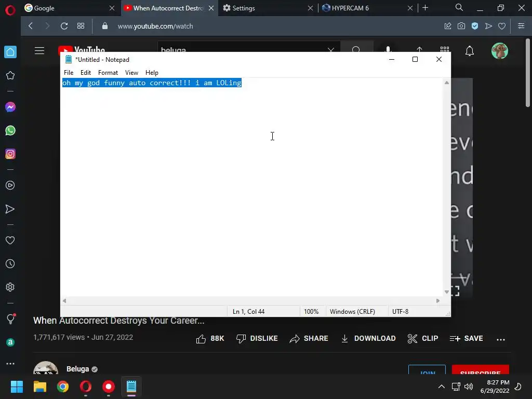
Task: Click Ln 1, Col 44 status
Action: click(x=248, y=312)
